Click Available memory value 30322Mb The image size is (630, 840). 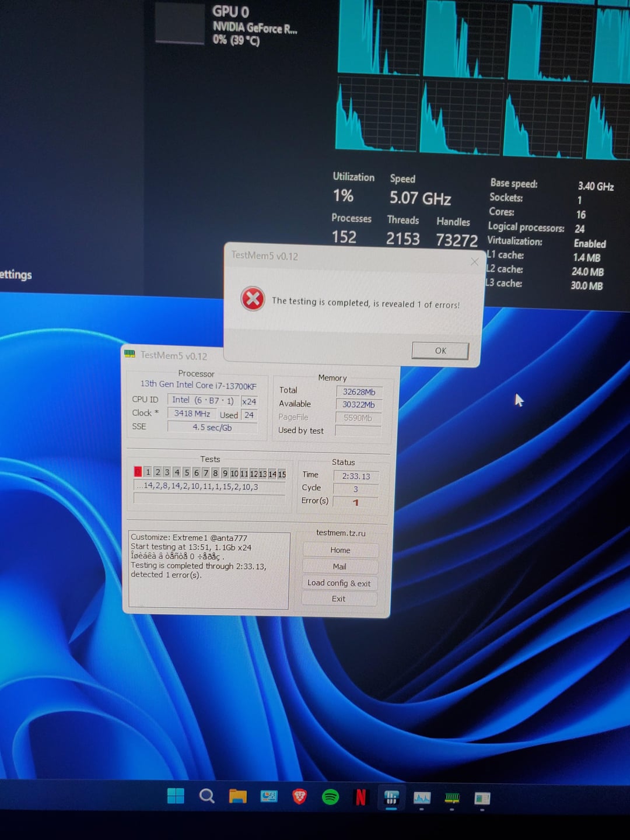358,405
